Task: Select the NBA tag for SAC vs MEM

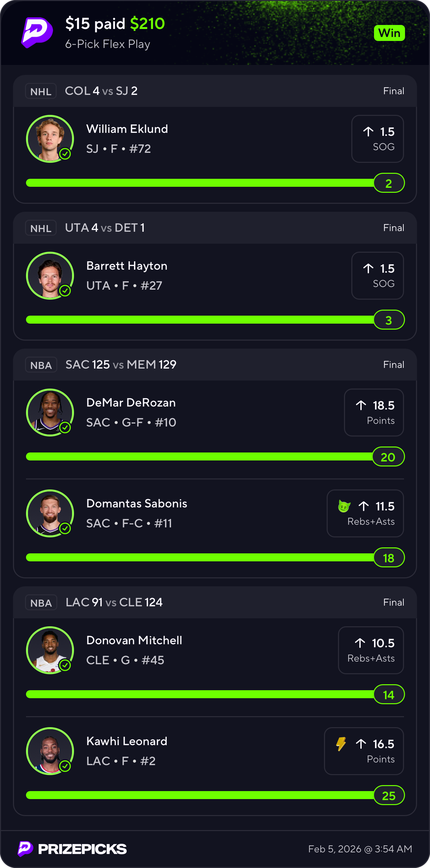Action: (x=41, y=365)
